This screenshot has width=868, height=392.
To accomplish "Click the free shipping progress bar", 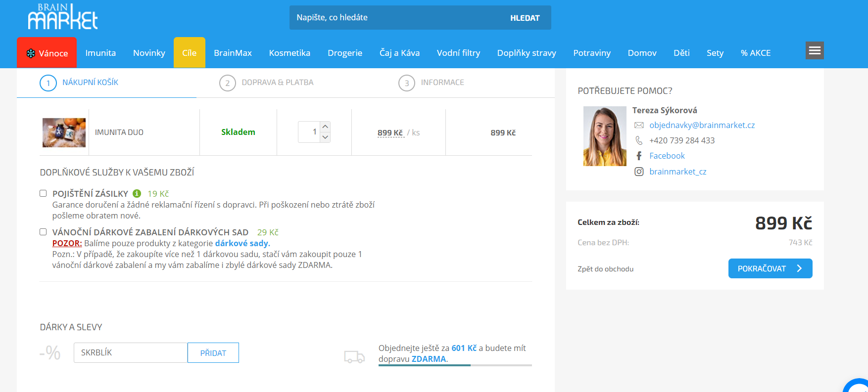I will 455,365.
